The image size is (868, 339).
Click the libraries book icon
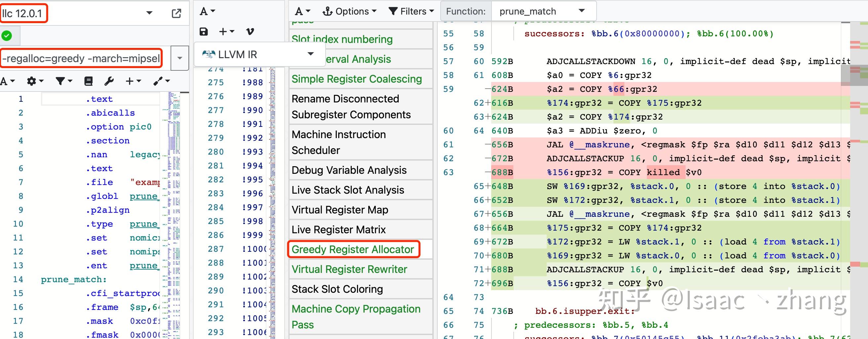[88, 81]
